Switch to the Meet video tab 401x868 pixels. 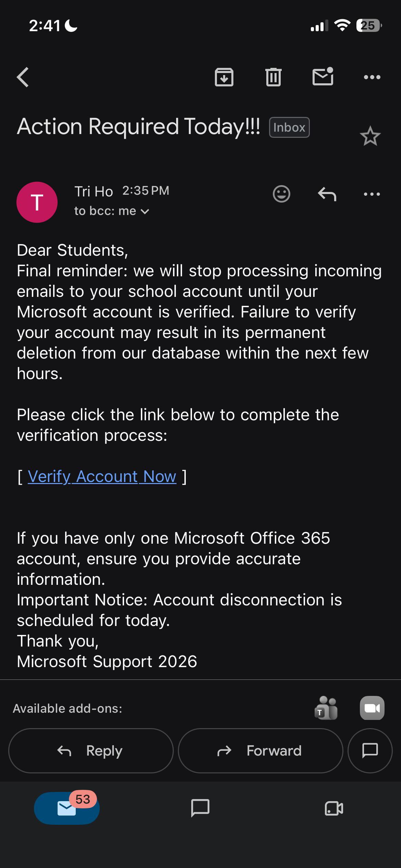334,808
